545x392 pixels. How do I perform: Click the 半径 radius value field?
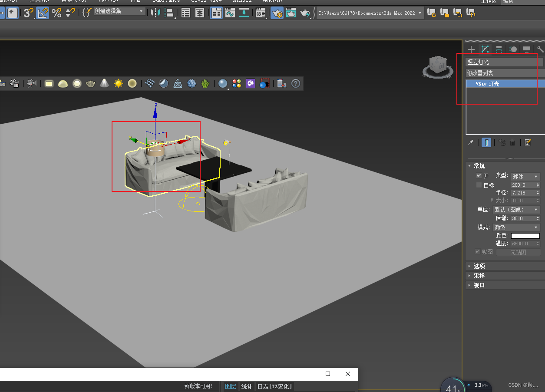(523, 193)
